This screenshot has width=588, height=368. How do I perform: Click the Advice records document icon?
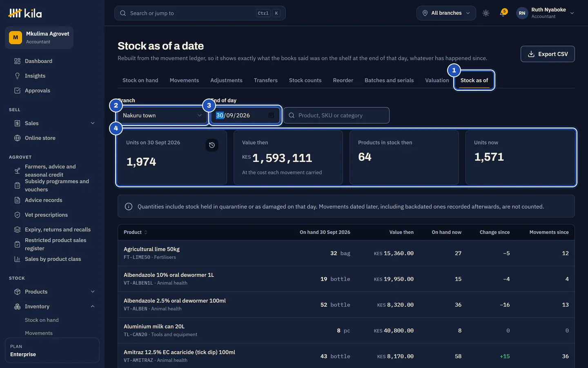tap(17, 200)
